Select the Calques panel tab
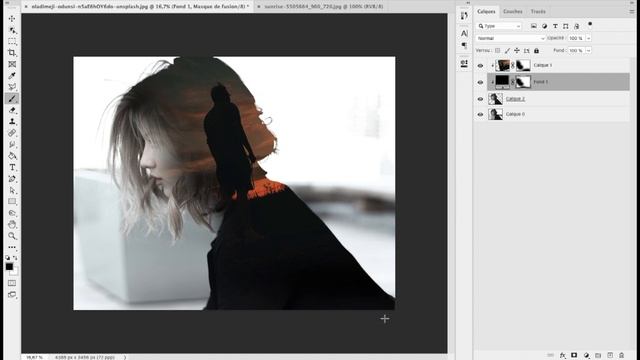 pos(486,11)
